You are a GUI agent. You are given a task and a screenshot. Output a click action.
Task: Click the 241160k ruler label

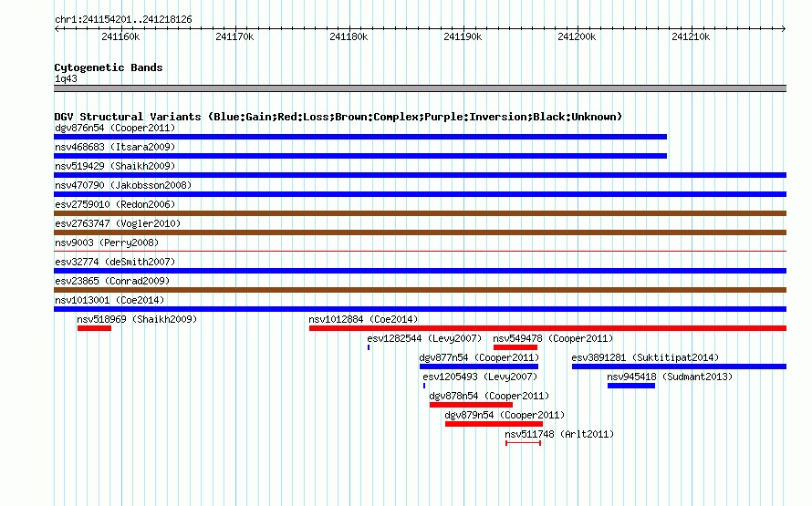tap(120, 36)
